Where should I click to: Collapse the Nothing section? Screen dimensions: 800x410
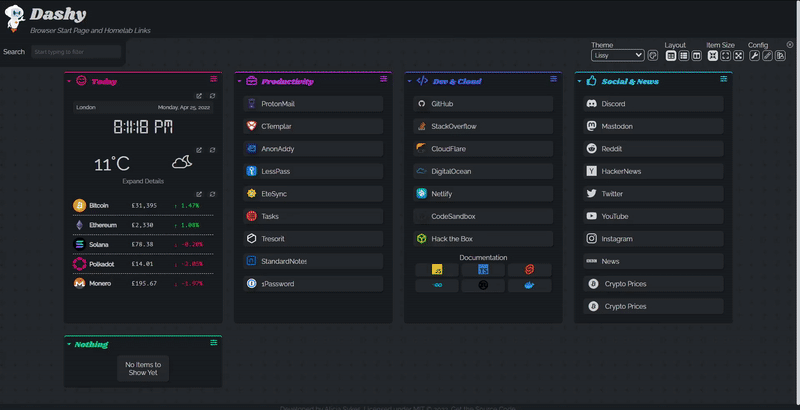tap(69, 344)
